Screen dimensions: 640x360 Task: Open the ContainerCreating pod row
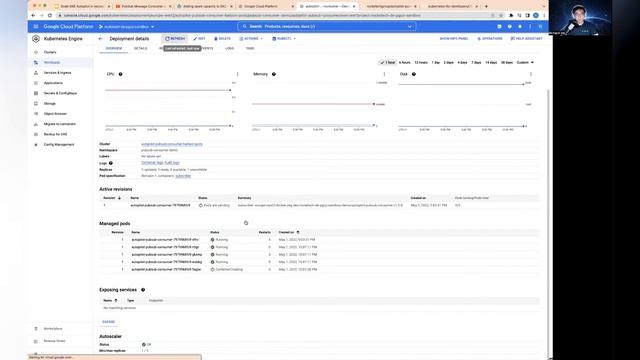pyautogui.click(x=319, y=269)
